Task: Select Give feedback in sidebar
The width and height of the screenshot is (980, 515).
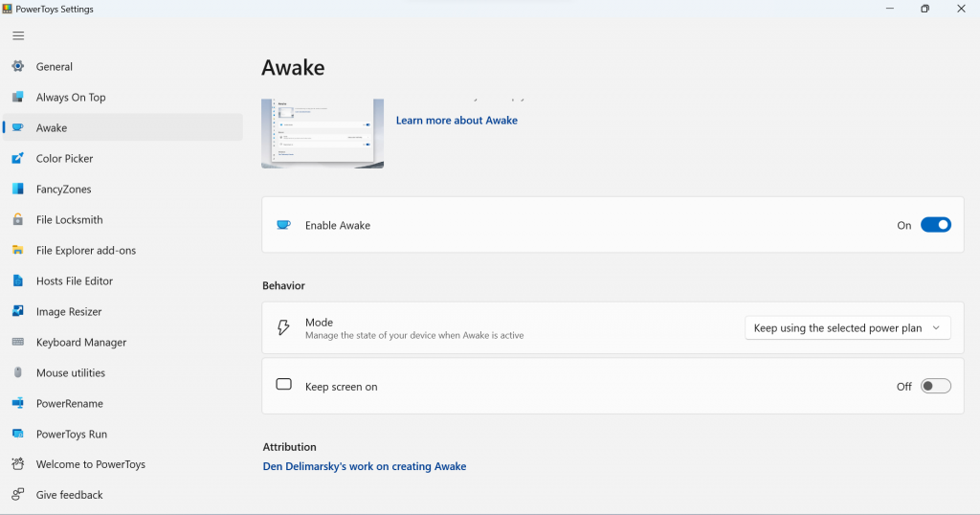Action: 122,494
